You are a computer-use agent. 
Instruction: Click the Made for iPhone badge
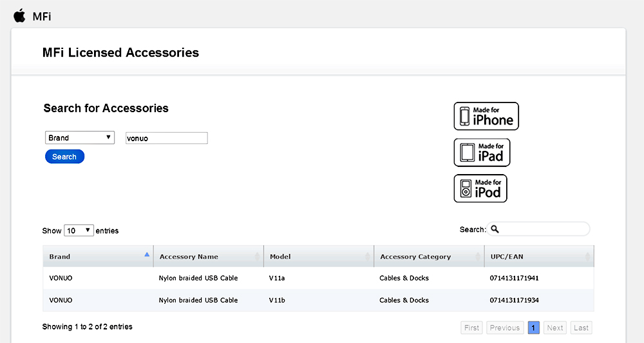tap(486, 116)
